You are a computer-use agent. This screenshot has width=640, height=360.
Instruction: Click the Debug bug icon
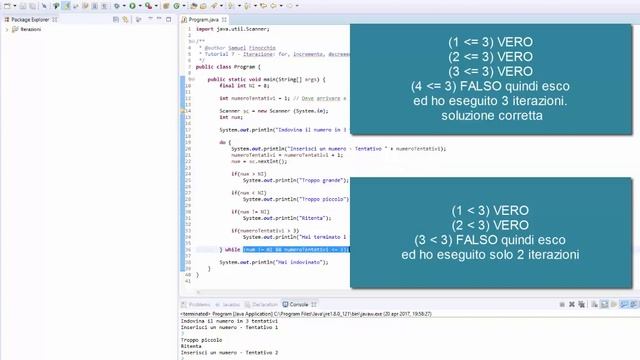[x=116, y=6]
